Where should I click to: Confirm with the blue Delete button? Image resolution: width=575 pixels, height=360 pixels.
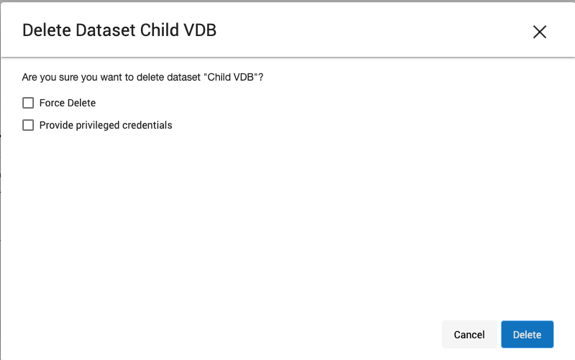click(527, 334)
